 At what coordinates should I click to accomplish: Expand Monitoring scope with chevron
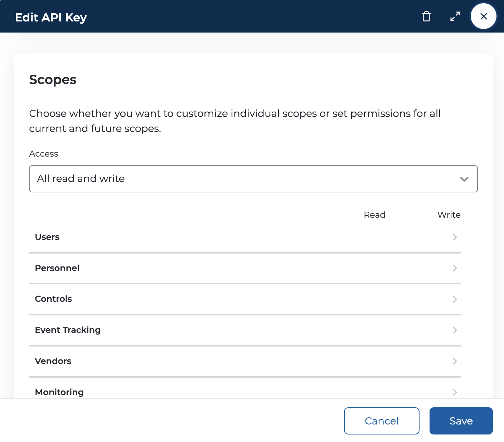click(x=455, y=392)
